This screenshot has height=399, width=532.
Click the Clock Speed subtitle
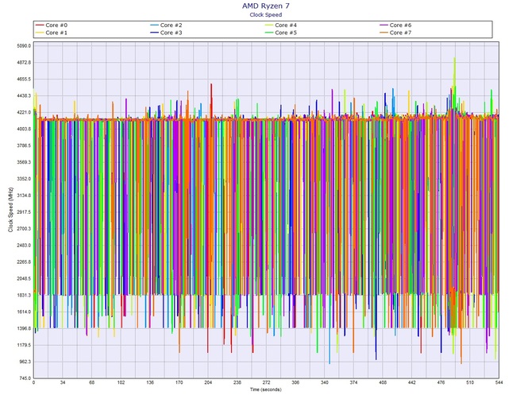pos(266,14)
